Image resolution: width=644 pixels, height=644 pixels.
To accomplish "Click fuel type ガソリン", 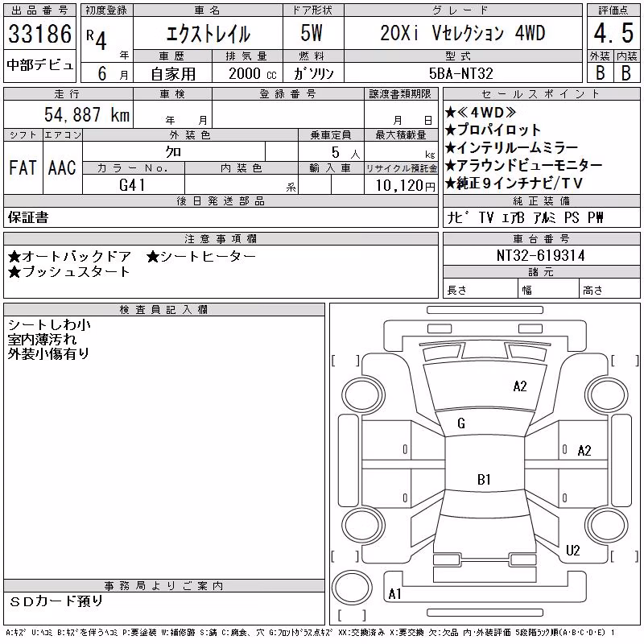I will 313,73.
